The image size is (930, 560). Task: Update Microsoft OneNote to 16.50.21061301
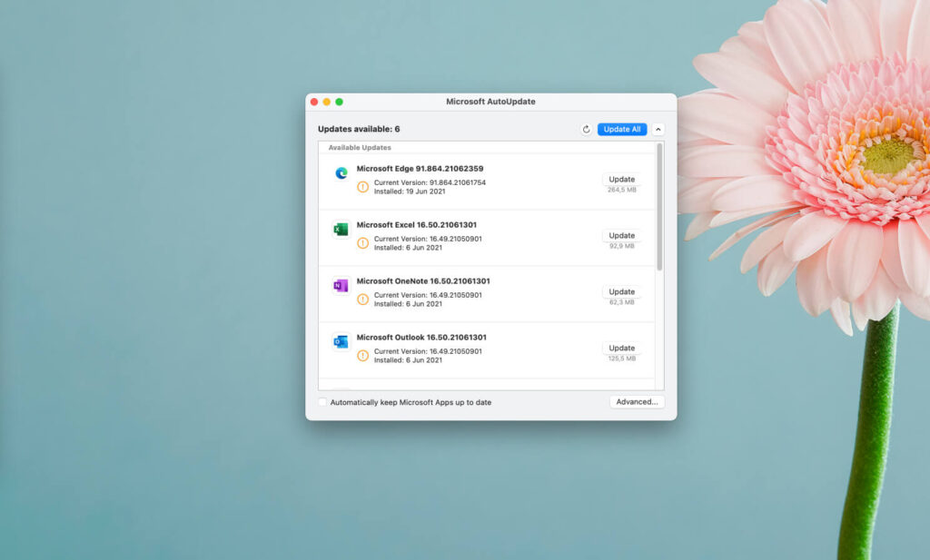tap(622, 291)
